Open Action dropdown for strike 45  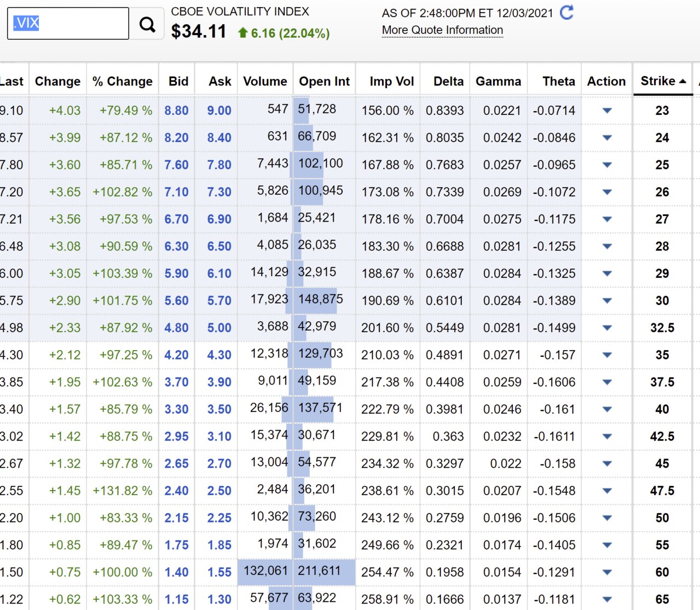pyautogui.click(x=607, y=463)
